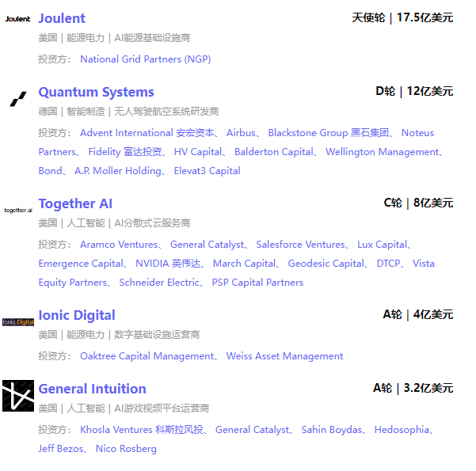Open the Ionic Digital title link

(77, 315)
